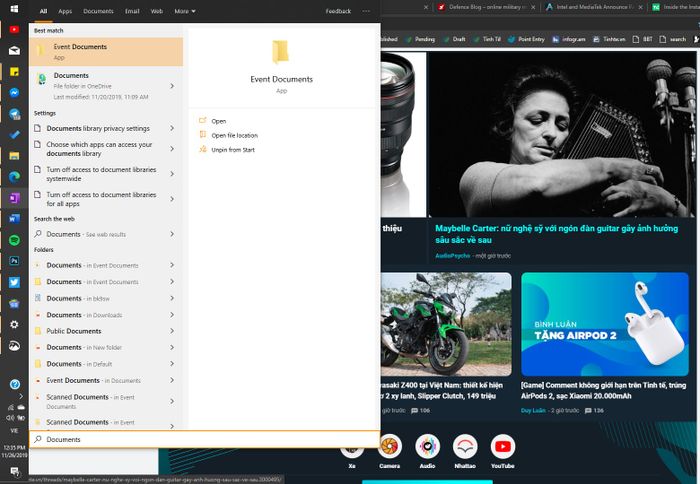Image resolution: width=700 pixels, height=484 pixels.
Task: Switch to Microsoft Edge on taskbar
Action: pyautogui.click(x=14, y=177)
